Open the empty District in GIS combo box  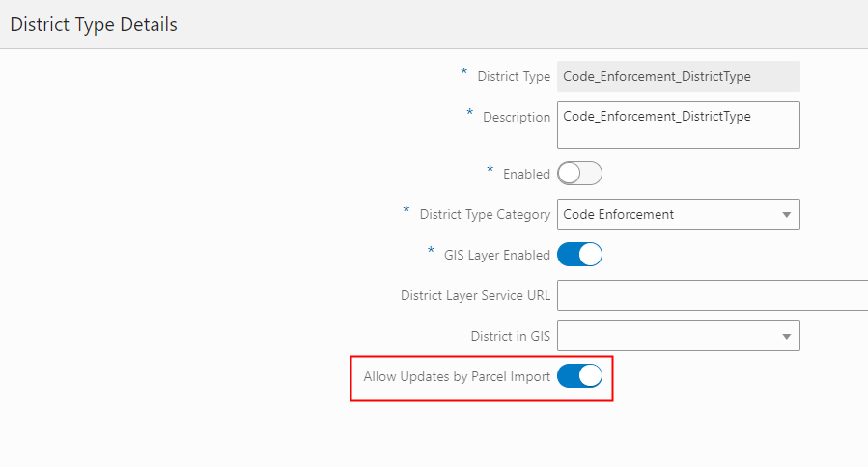tap(666, 336)
